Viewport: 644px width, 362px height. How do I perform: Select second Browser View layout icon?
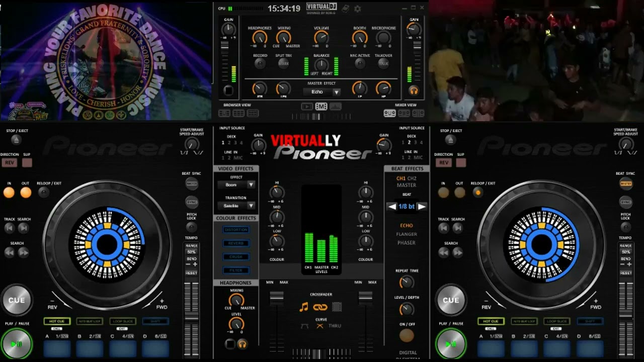[239, 114]
